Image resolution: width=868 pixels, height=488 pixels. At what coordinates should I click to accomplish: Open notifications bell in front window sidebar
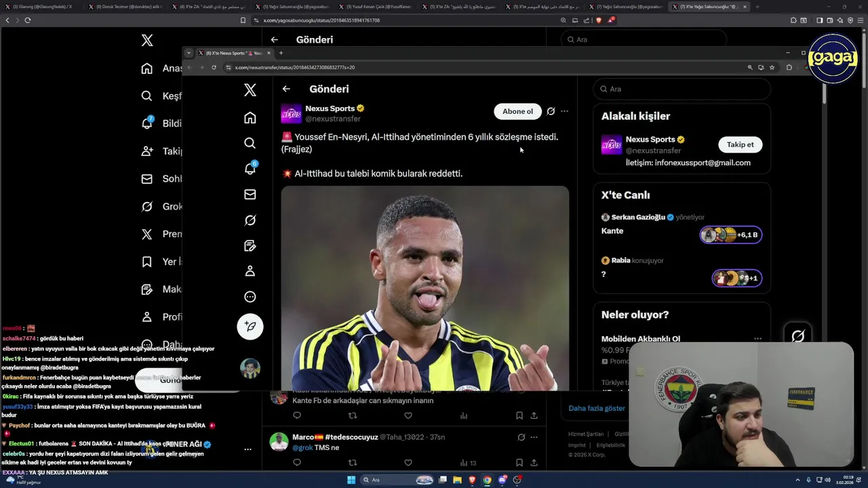tap(250, 169)
